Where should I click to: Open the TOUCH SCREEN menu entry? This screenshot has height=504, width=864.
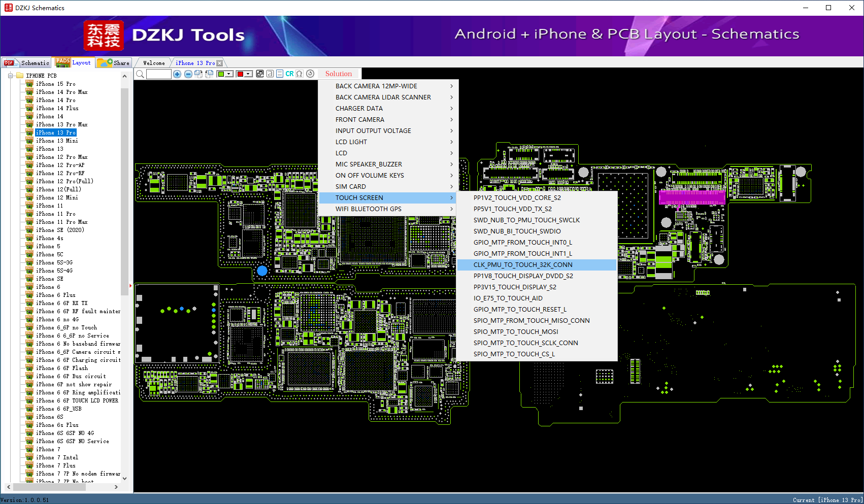[389, 198]
